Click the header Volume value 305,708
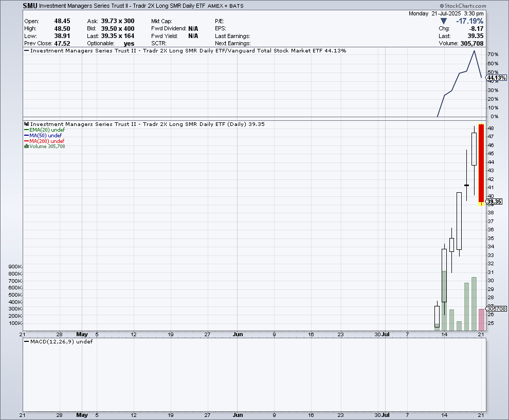 click(471, 44)
